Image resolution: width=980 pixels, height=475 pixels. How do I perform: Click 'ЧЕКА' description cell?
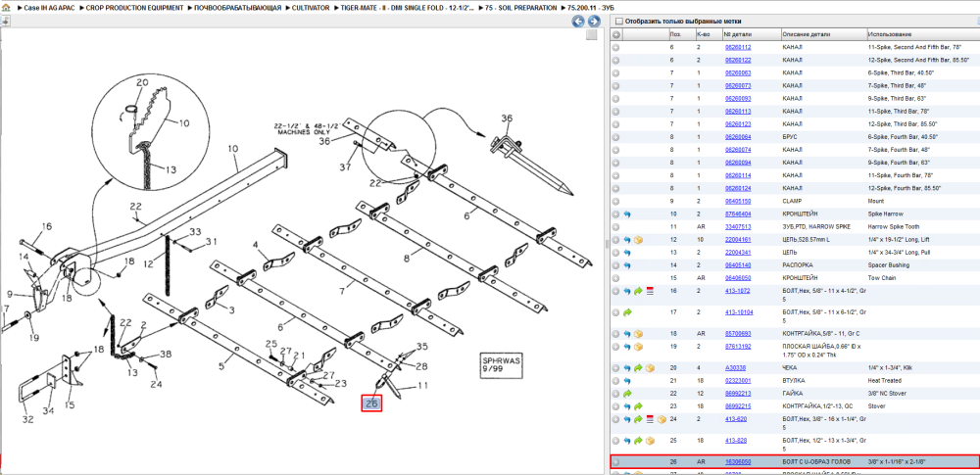click(790, 368)
